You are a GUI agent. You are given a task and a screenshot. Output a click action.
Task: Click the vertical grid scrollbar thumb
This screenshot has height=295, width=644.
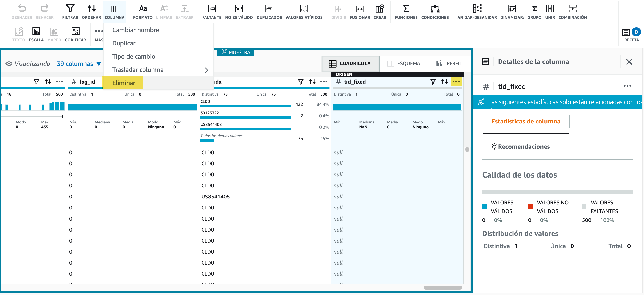[x=467, y=150]
